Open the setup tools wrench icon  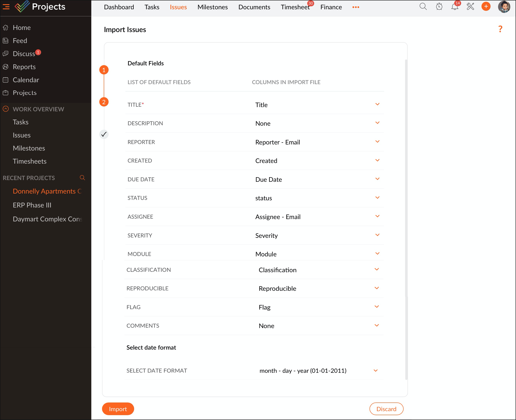click(x=470, y=7)
